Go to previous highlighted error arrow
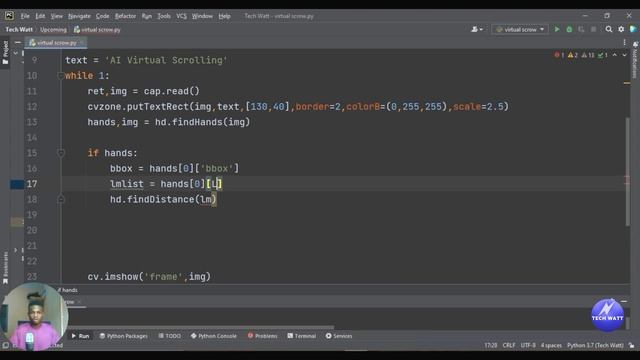The image size is (640, 360). [x=615, y=55]
